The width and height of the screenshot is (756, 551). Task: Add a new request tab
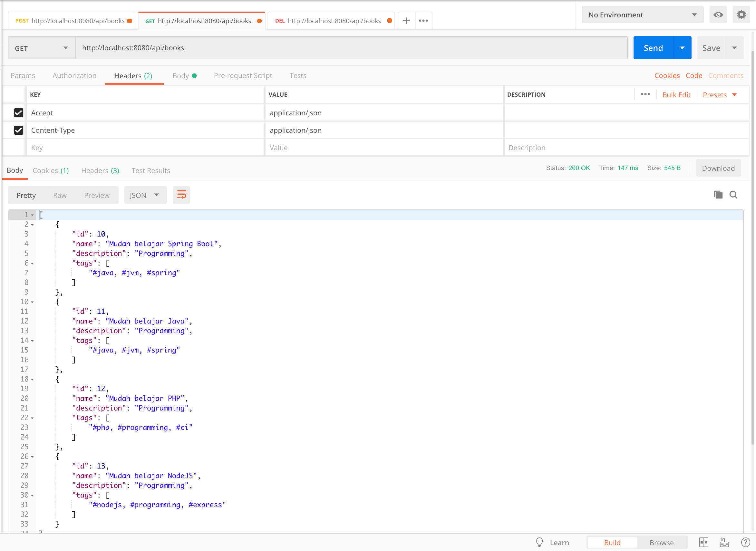[x=406, y=21]
